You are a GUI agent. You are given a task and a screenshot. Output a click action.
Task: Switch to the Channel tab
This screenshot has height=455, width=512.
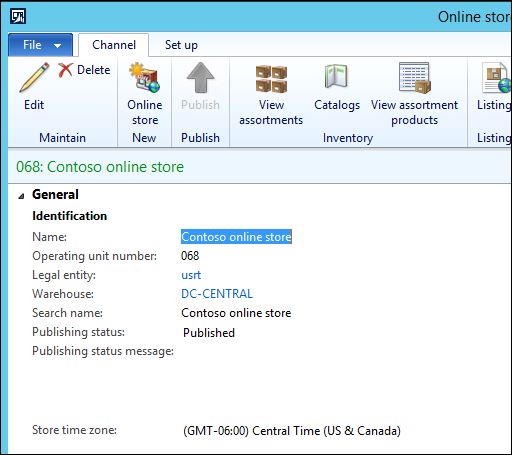[114, 45]
